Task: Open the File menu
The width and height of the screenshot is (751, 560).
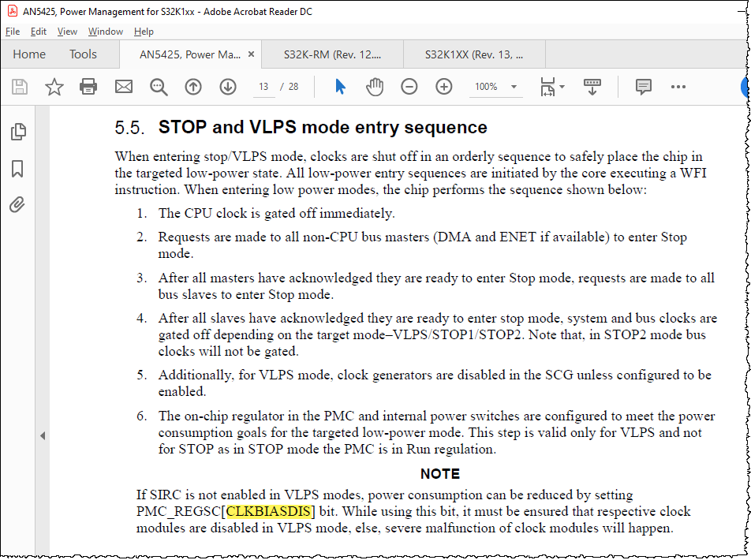Action: tap(13, 32)
